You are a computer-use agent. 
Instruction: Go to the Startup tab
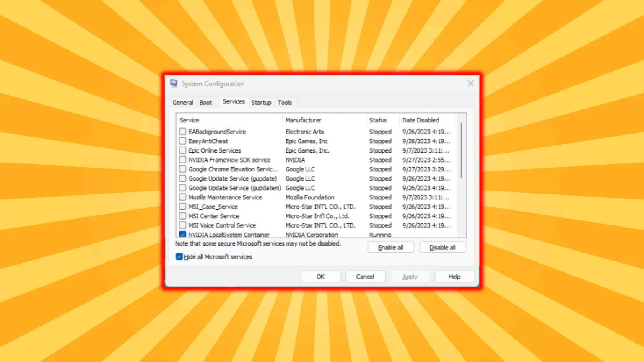[261, 102]
